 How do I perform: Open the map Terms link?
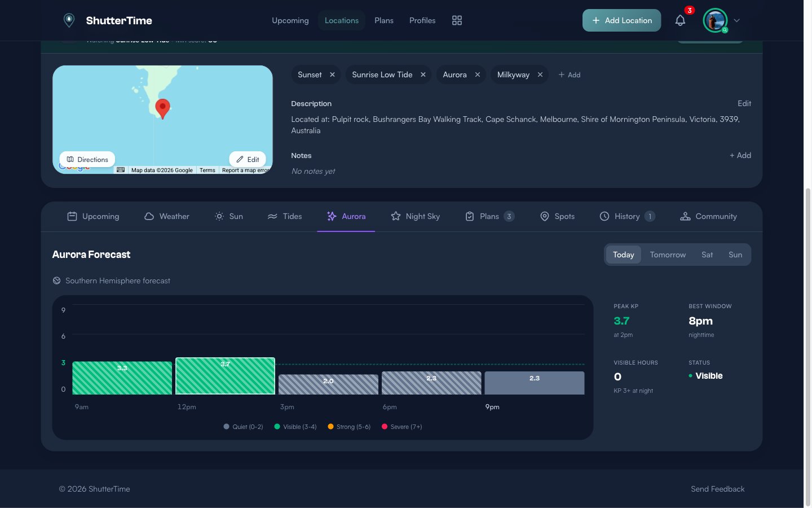[x=208, y=170]
